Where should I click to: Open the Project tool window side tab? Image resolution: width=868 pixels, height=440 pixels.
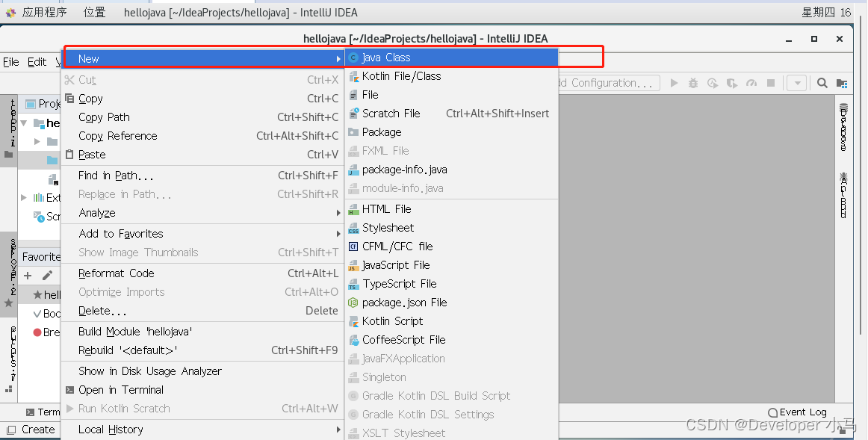pos(9,129)
